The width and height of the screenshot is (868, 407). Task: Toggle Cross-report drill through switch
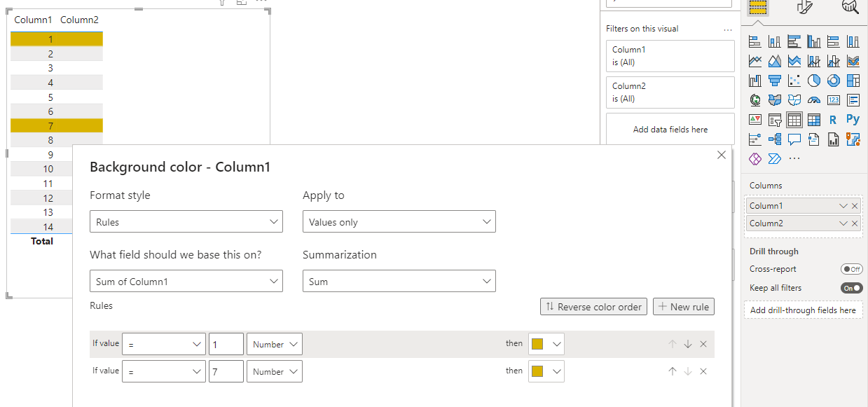(851, 269)
